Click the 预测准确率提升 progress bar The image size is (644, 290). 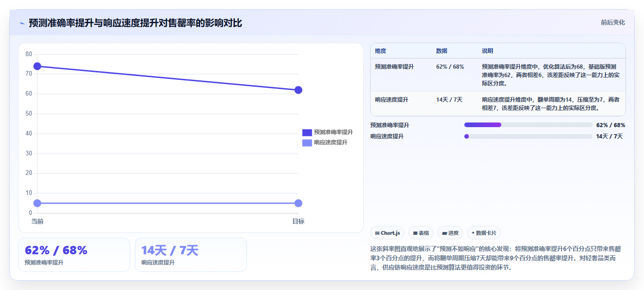(x=528, y=125)
